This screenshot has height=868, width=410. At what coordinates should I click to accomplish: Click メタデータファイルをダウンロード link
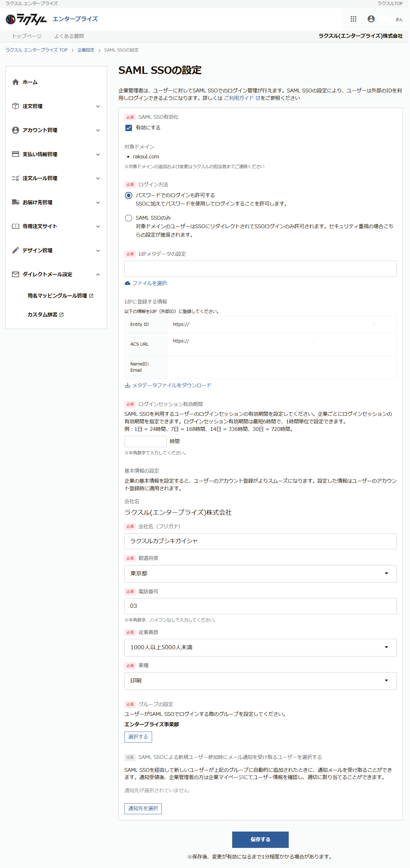click(x=172, y=385)
